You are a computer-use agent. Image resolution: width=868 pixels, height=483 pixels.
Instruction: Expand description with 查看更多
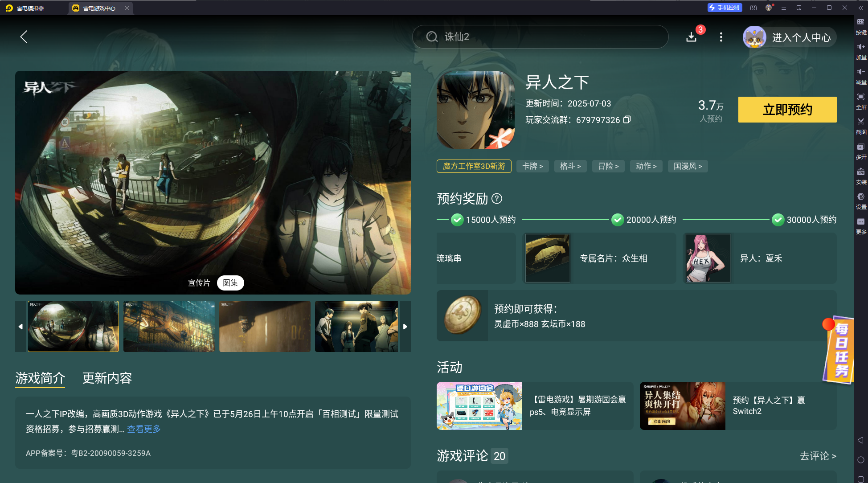coord(144,429)
